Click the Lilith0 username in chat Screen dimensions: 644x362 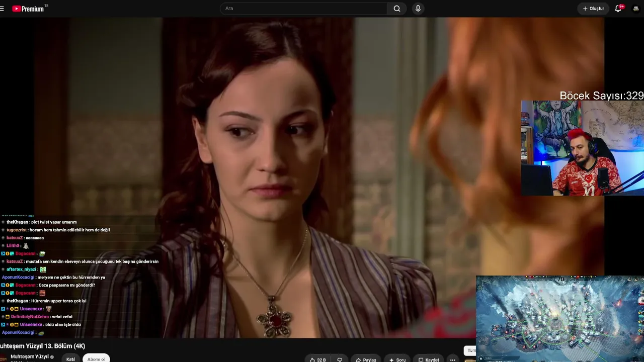click(13, 246)
